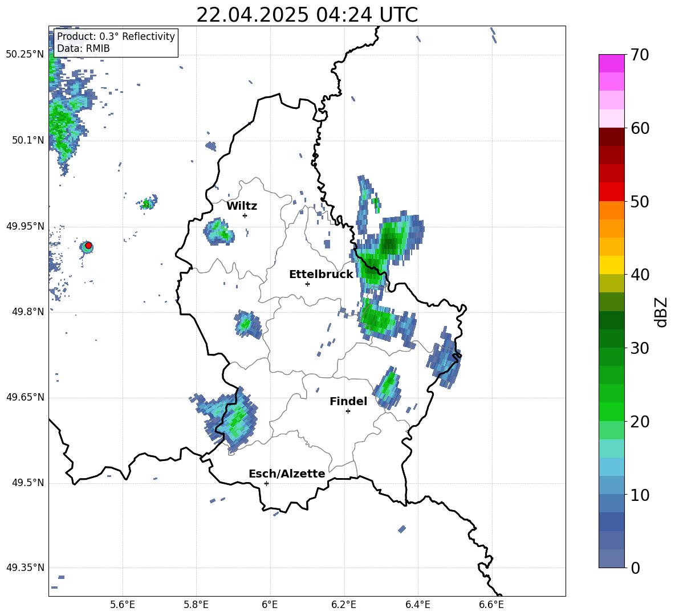Screen dimensions: 675x616
Task: Click the radar echo cell south of Wiltz
Action: point(219,231)
